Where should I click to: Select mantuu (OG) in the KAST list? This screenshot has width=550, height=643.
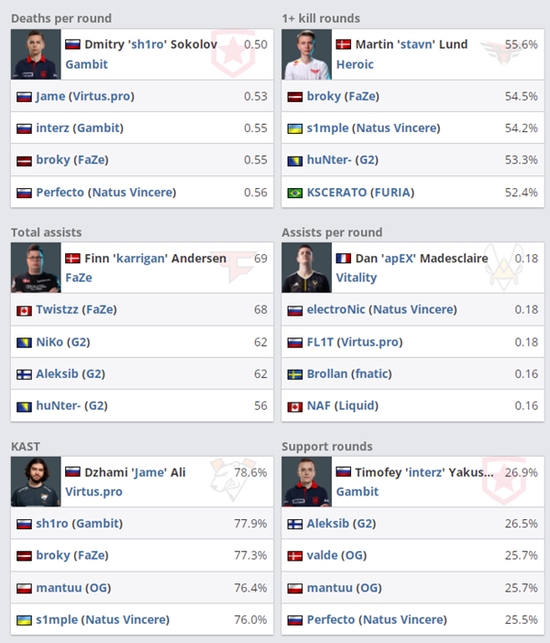coord(73,588)
